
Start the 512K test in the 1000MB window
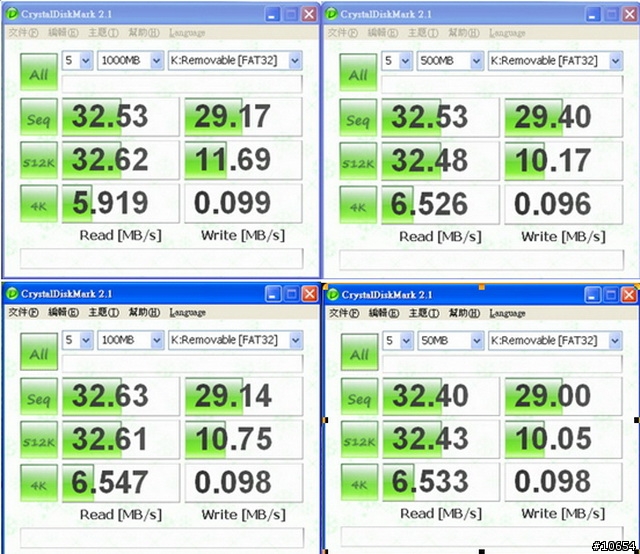point(39,160)
